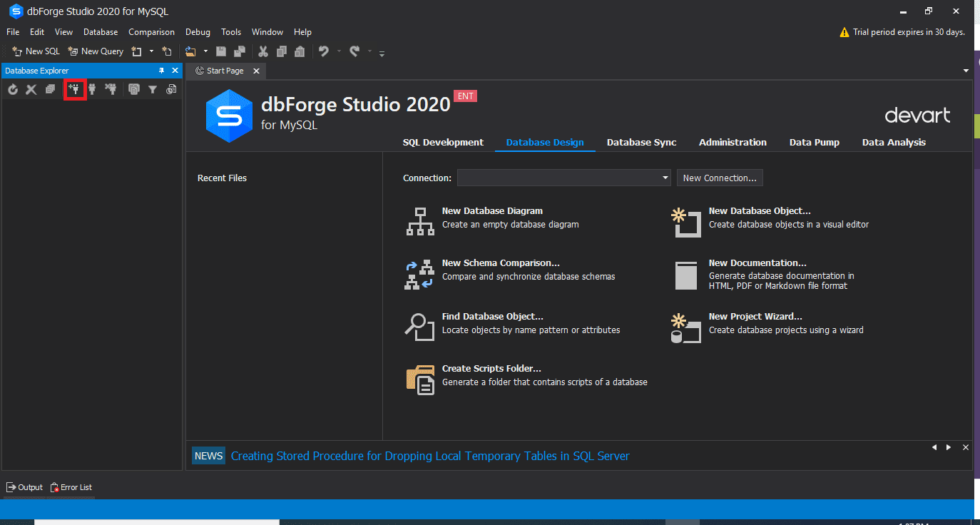Click the New Connection button
Viewport: 980px width, 525px height.
719,177
